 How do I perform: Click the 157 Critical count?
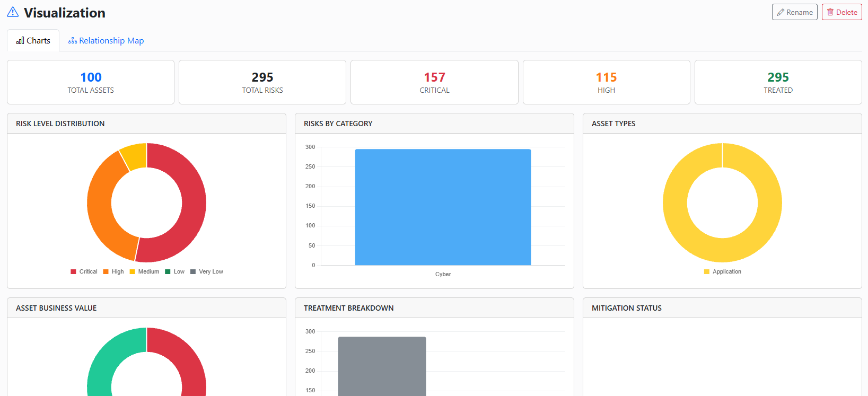click(x=434, y=77)
